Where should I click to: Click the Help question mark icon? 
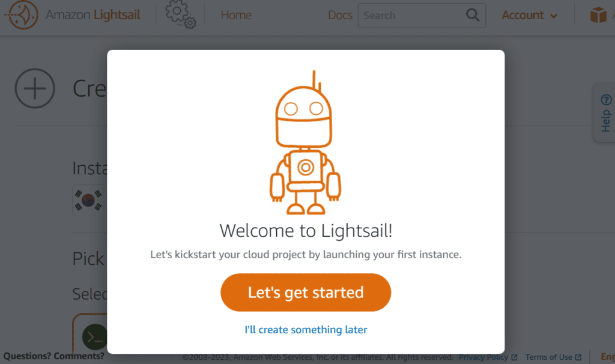tap(606, 100)
